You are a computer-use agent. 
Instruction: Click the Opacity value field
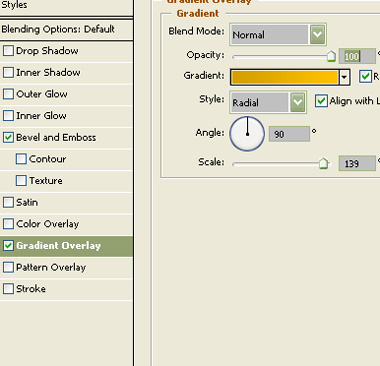click(x=357, y=56)
